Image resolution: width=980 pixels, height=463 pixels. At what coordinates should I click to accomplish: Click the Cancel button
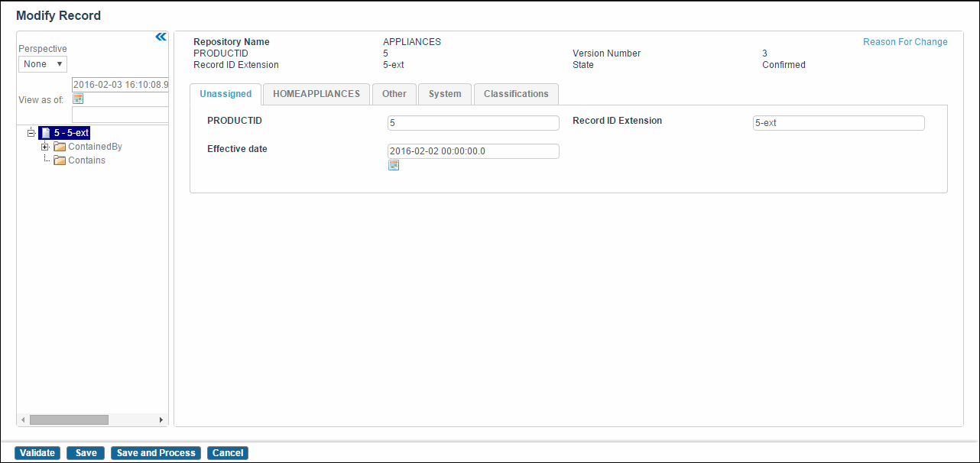(228, 453)
